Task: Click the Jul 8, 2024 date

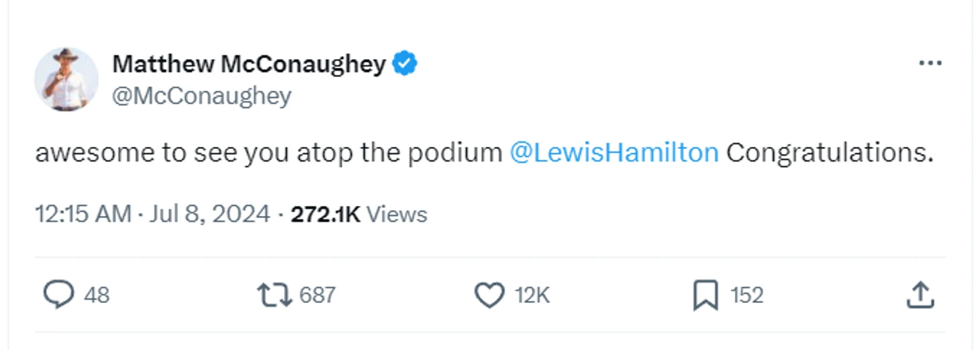Action: tap(209, 215)
